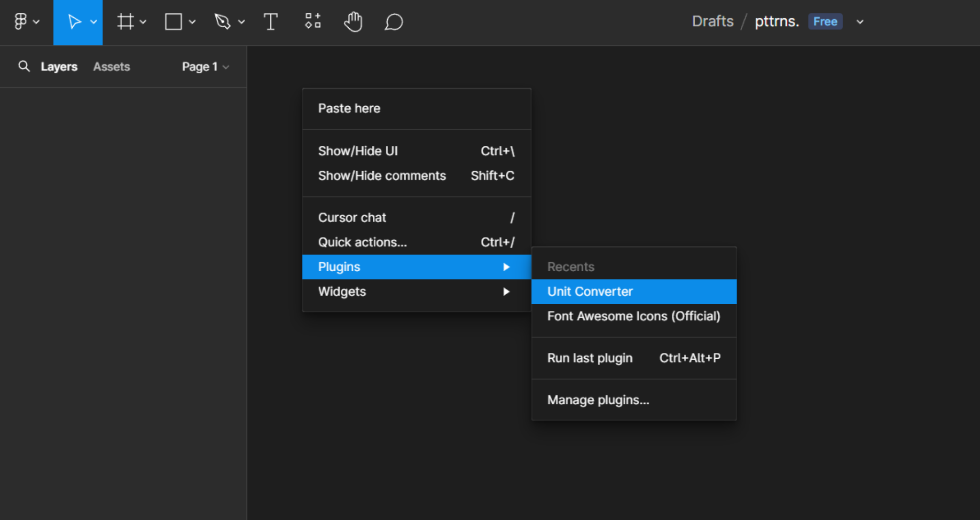
Task: Select the Move tool
Action: tap(74, 21)
